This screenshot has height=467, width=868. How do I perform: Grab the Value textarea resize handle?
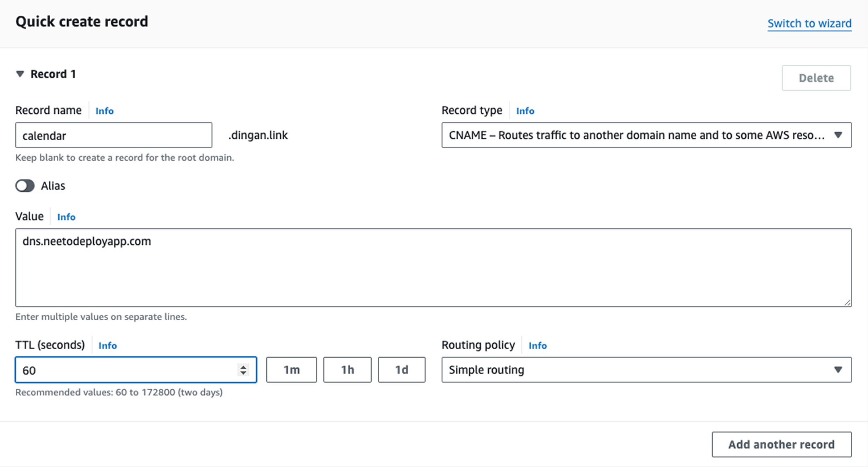coord(847,303)
